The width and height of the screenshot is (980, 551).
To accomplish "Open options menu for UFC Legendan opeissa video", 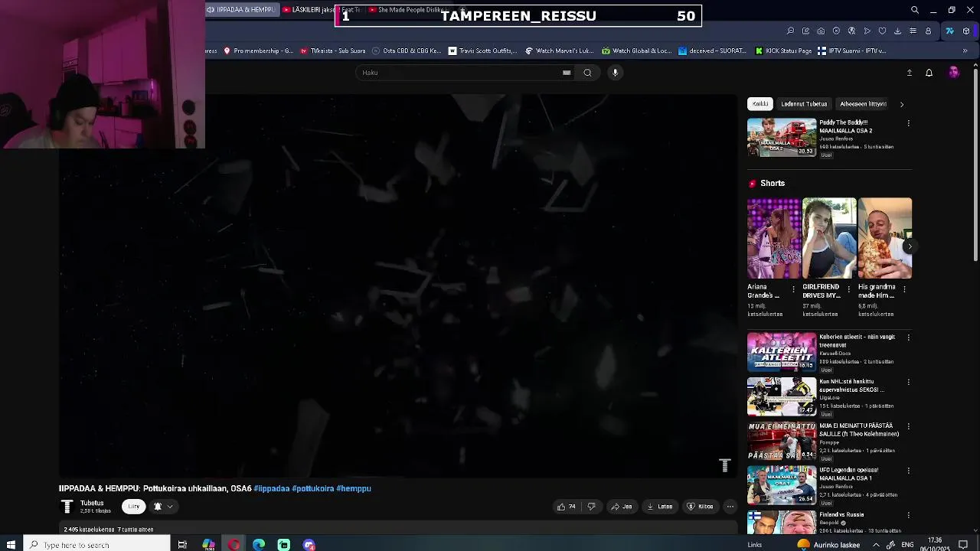I will 909,471.
